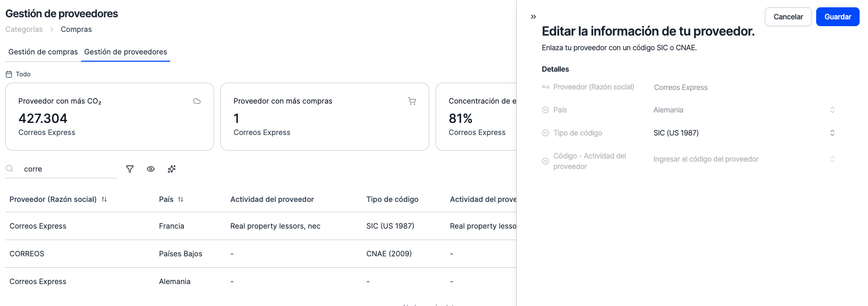Open the Ingresar el código del proveedor dropdown

tap(744, 159)
